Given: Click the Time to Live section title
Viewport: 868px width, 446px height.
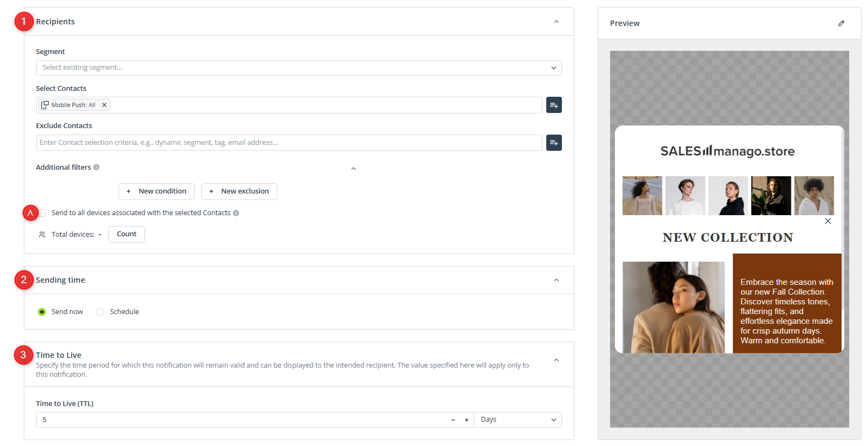Looking at the screenshot, I should [x=58, y=355].
